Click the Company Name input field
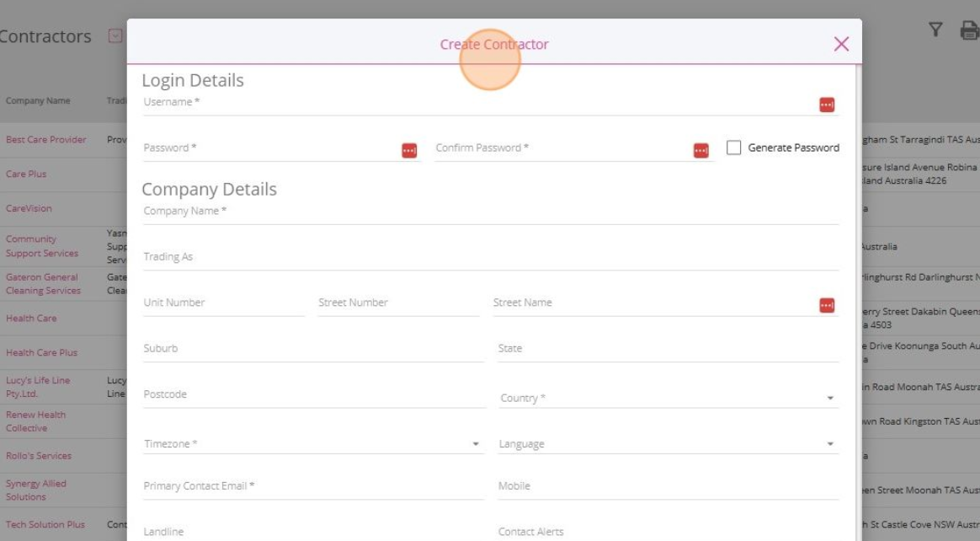Screen dimensions: 980x541 [490, 212]
